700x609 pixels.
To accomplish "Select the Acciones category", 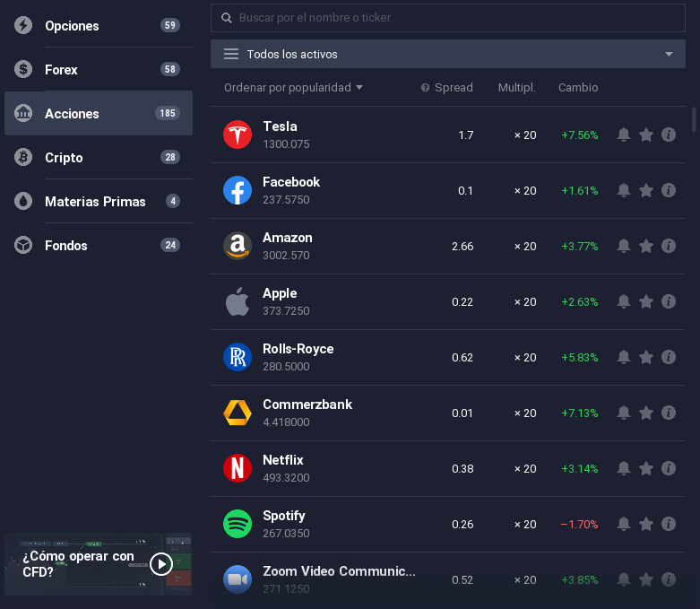I will click(99, 113).
